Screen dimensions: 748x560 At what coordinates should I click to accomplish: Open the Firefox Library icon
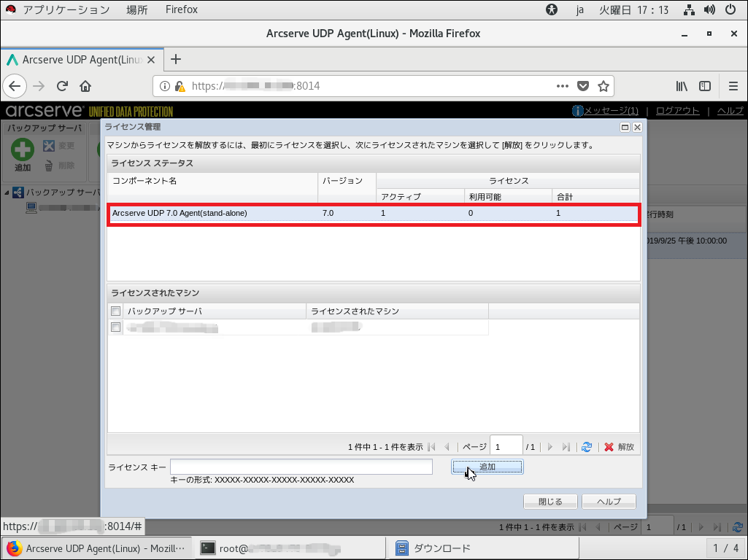click(682, 86)
